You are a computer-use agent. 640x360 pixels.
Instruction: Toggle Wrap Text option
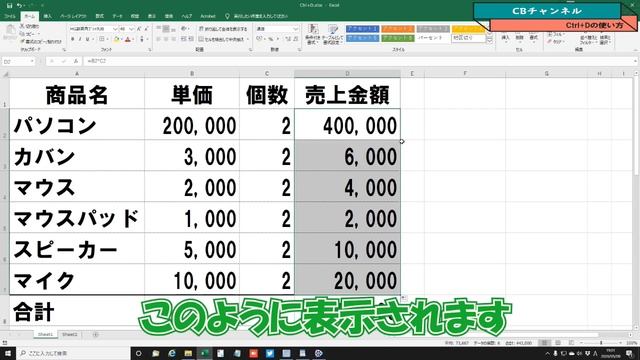pos(223,29)
